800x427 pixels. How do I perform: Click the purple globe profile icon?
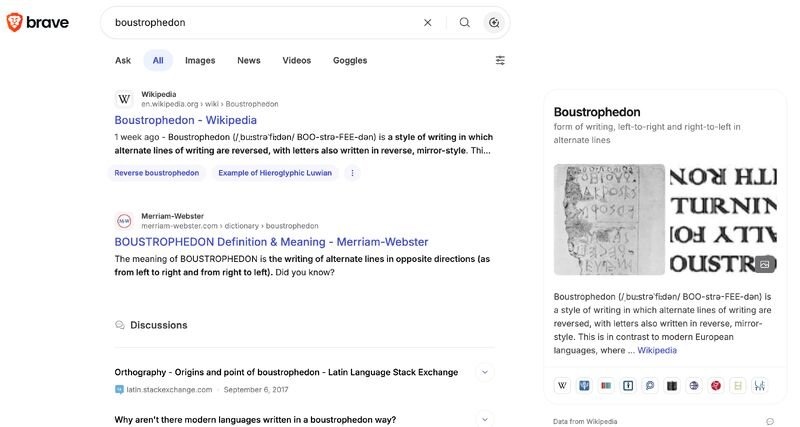[x=694, y=386]
